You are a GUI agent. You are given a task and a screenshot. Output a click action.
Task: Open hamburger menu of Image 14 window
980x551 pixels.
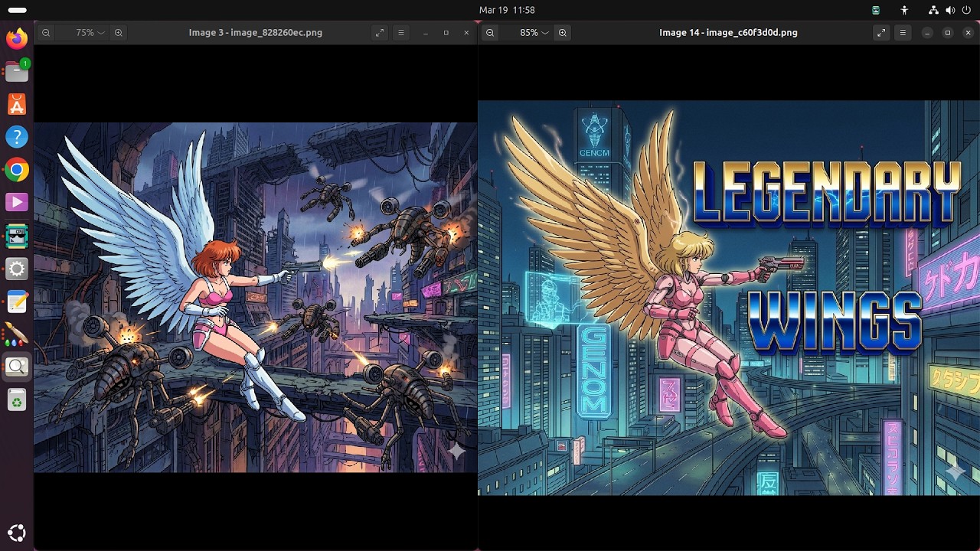903,33
